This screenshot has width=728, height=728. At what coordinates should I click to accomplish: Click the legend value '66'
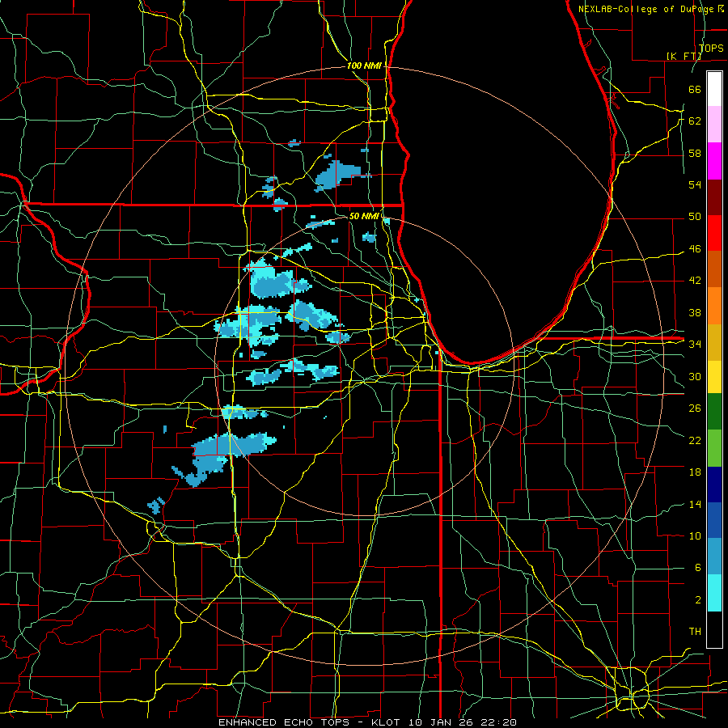tap(695, 89)
